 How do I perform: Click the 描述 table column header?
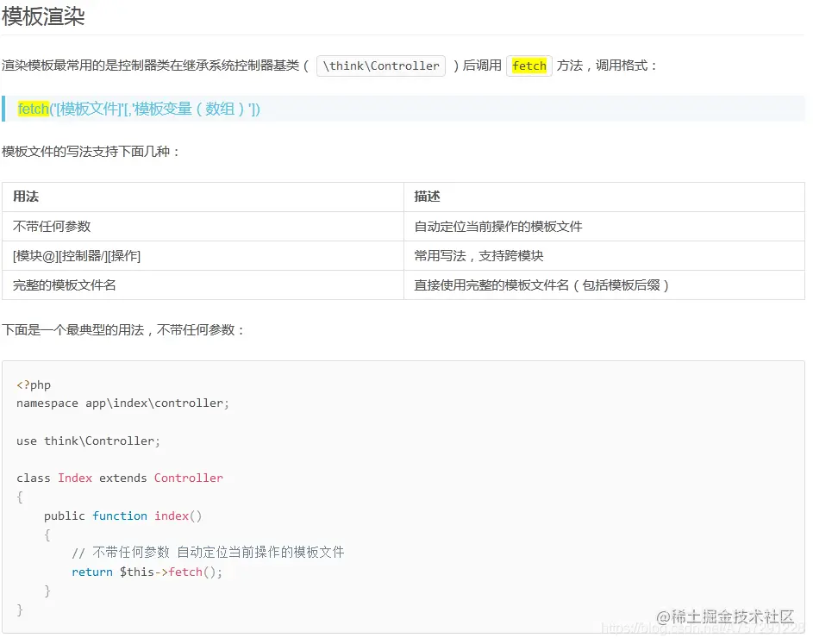coord(604,197)
